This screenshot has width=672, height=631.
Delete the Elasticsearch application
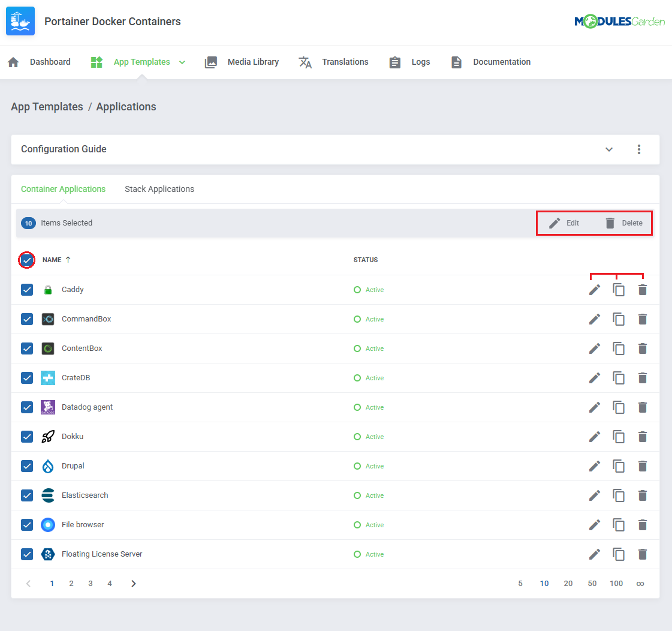(x=643, y=495)
